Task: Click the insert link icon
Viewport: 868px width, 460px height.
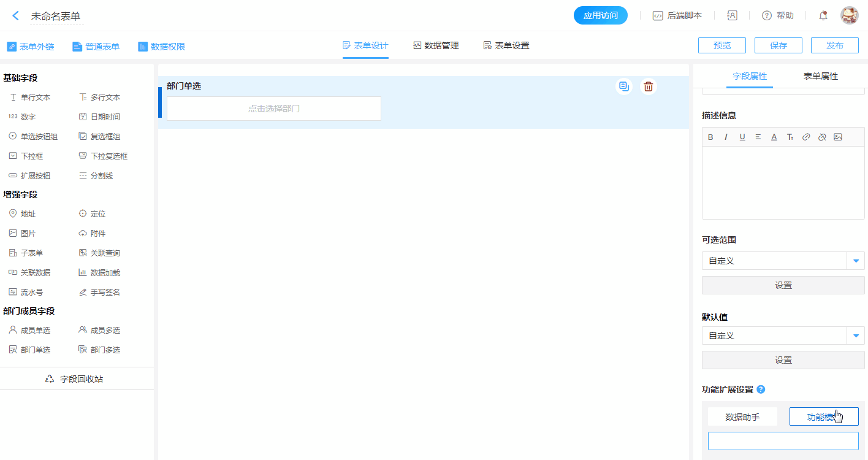Action: click(x=806, y=137)
